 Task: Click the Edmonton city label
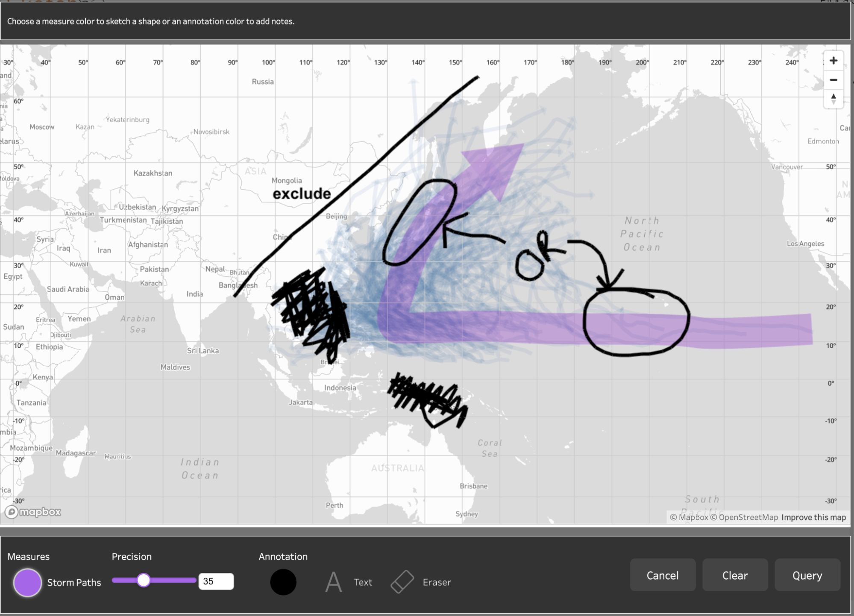coord(823,141)
